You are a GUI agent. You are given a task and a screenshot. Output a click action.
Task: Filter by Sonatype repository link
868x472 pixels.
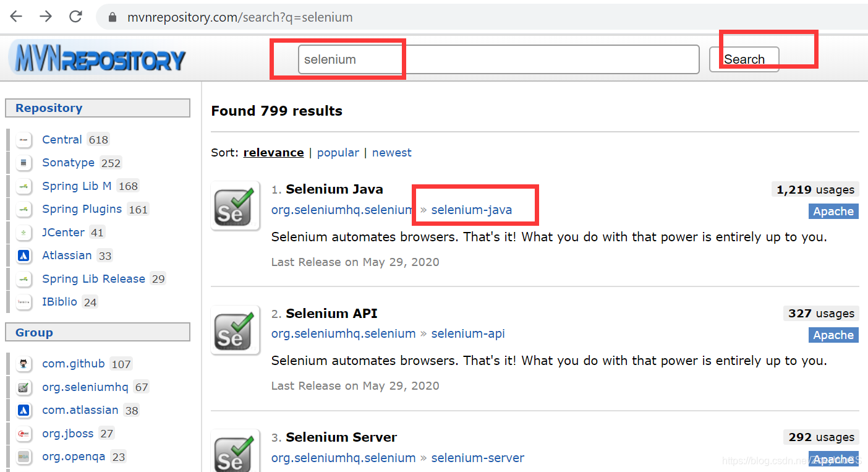(68, 163)
